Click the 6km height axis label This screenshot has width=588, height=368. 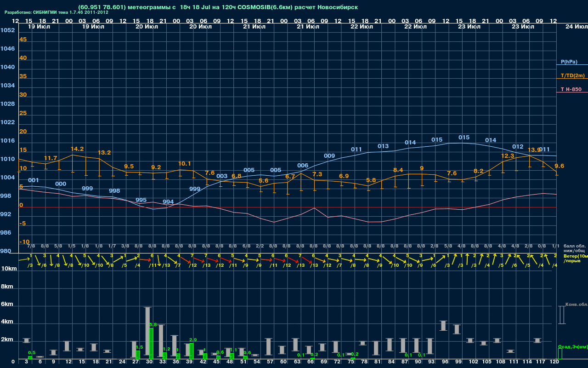7,305
